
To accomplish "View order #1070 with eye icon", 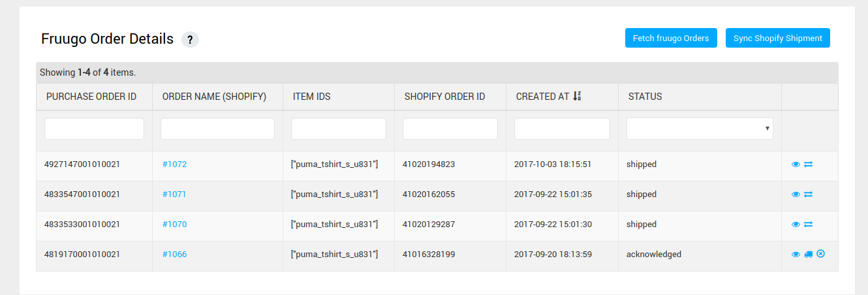I will point(796,225).
